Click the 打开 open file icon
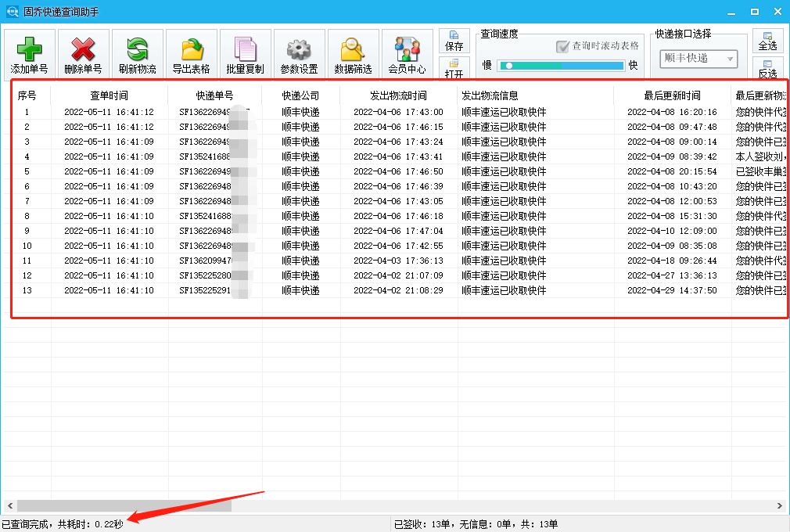 coord(454,68)
